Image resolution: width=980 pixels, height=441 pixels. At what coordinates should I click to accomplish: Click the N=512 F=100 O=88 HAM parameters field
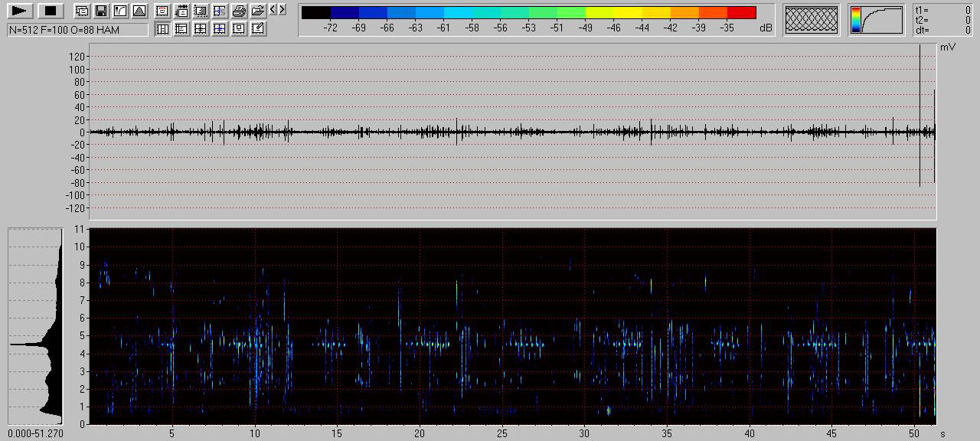[x=77, y=30]
